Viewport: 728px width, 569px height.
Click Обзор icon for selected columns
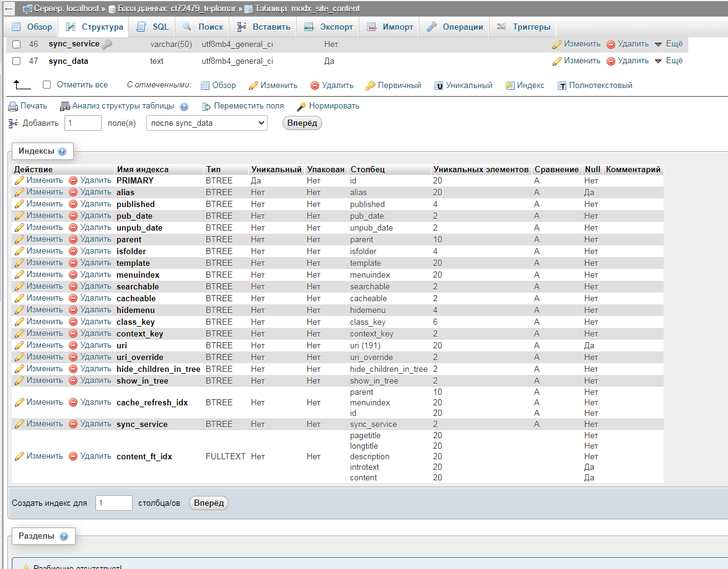[204, 86]
